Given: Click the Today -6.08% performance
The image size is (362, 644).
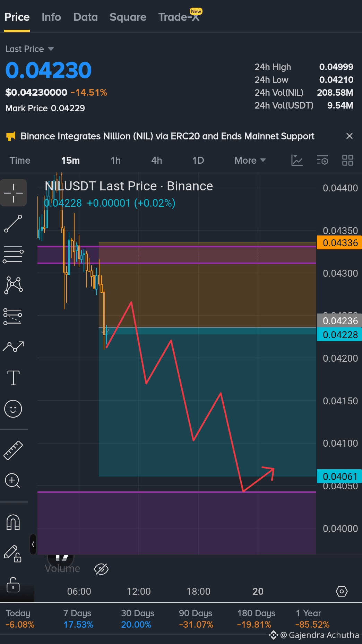Looking at the screenshot, I should coord(20,619).
